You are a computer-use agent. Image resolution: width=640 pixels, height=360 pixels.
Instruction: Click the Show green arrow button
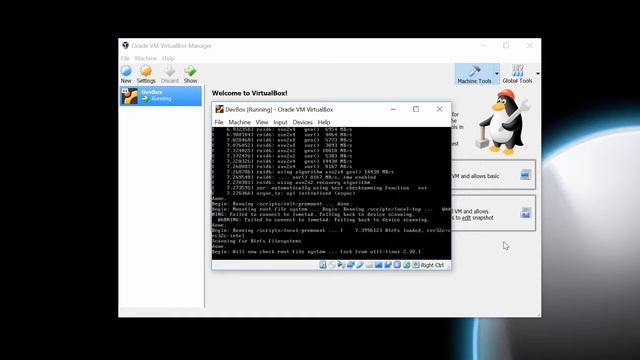click(190, 74)
